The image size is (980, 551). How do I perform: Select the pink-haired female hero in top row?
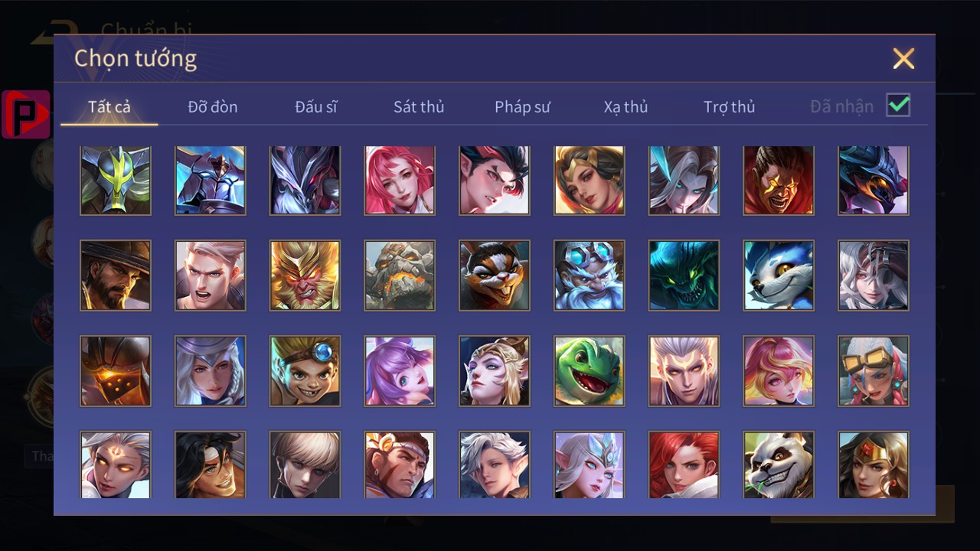[400, 181]
